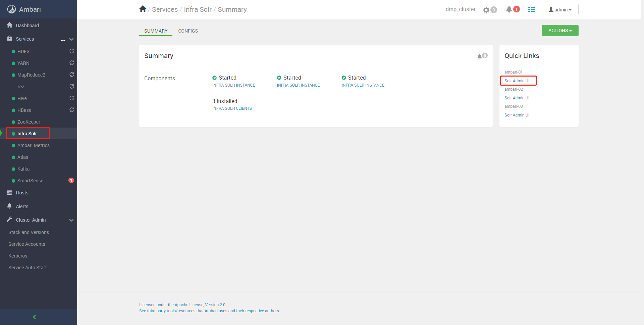This screenshot has width=644, height=325.
Task: Open Service Auto Start page
Action: coord(28,268)
